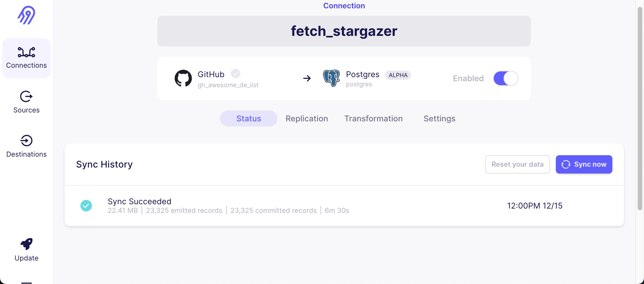Image resolution: width=644 pixels, height=284 pixels.
Task: Switch to the Transformation tab
Action: coord(373,118)
